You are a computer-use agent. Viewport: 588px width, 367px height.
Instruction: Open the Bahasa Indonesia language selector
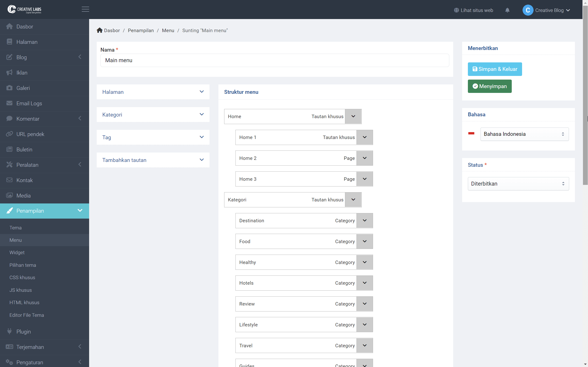(x=524, y=134)
